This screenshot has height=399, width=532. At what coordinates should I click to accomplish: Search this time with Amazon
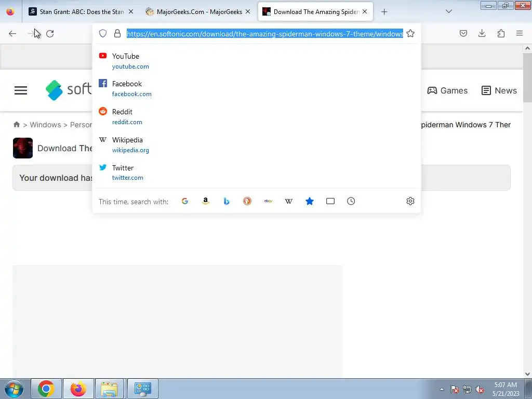pos(206,201)
